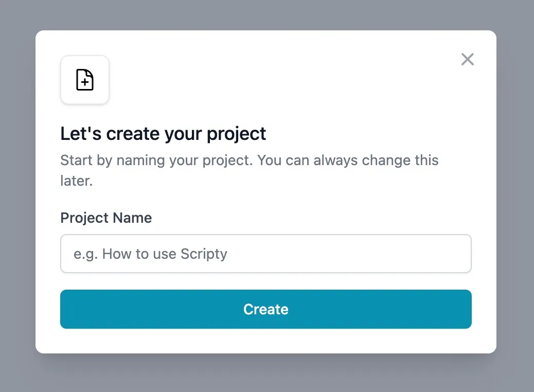
Task: Click the page-with-plus symbol above the heading
Action: pyautogui.click(x=85, y=80)
